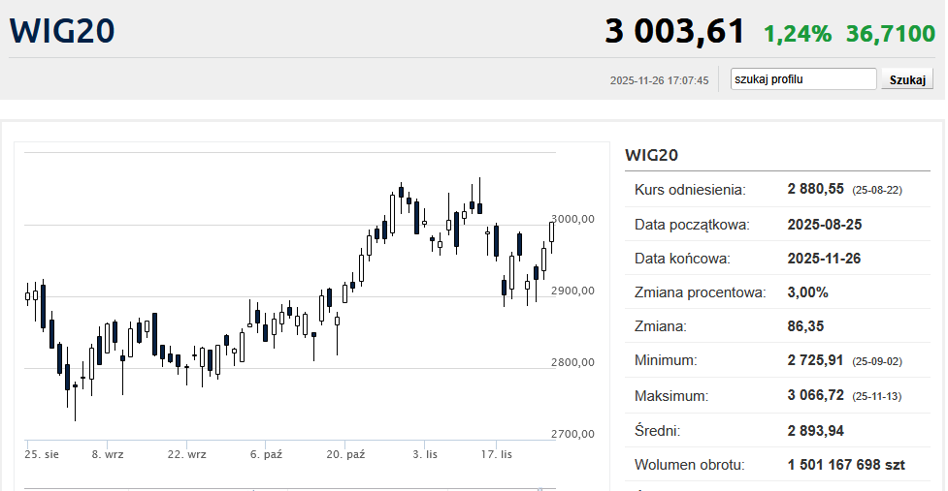
Task: Click the Kurs odniesienia row value 2 880,55
Action: tap(815, 189)
